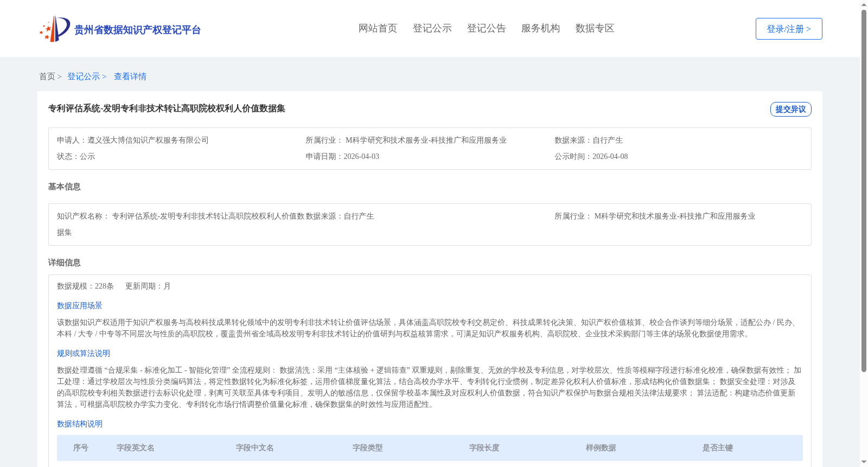Click the 序号 table column header
The width and height of the screenshot is (868, 467).
pos(81,447)
